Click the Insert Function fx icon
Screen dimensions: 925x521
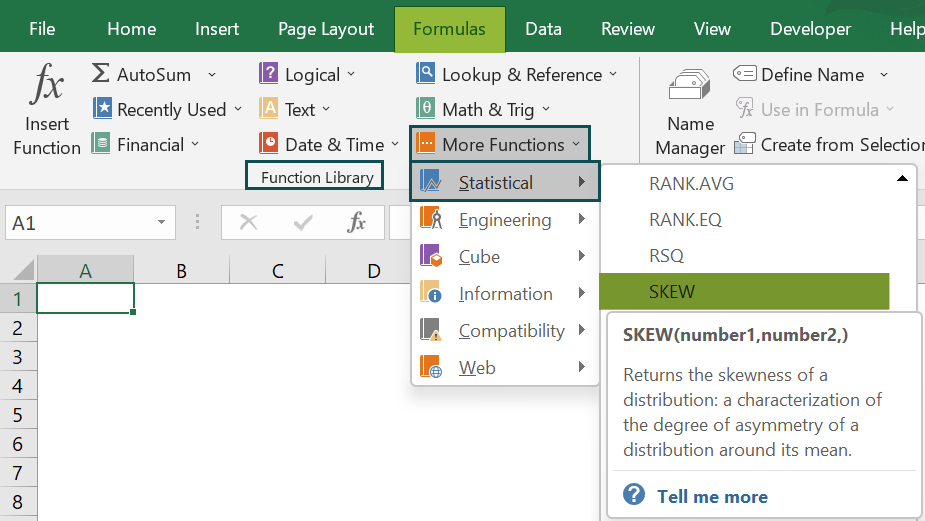pos(47,83)
